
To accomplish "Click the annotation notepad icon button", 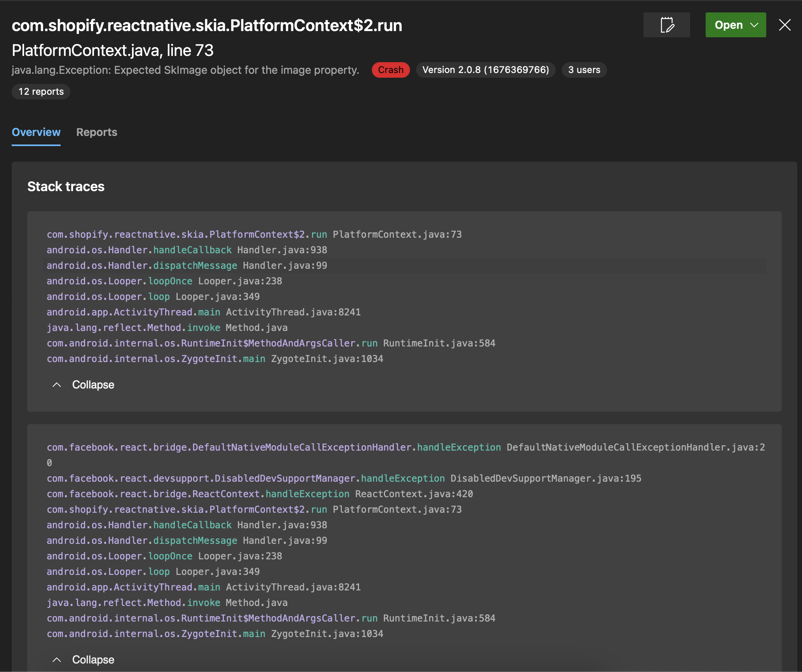I will pos(667,25).
